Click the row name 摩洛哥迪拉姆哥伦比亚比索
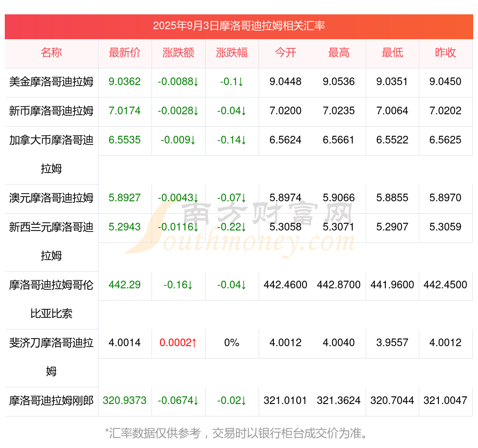This screenshot has height=448, width=478. pyautogui.click(x=51, y=299)
